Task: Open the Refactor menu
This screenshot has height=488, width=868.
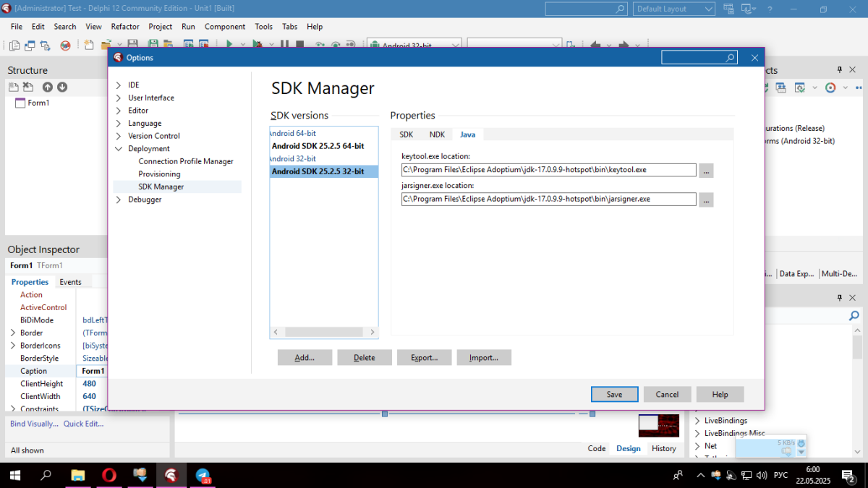Action: pos(125,26)
